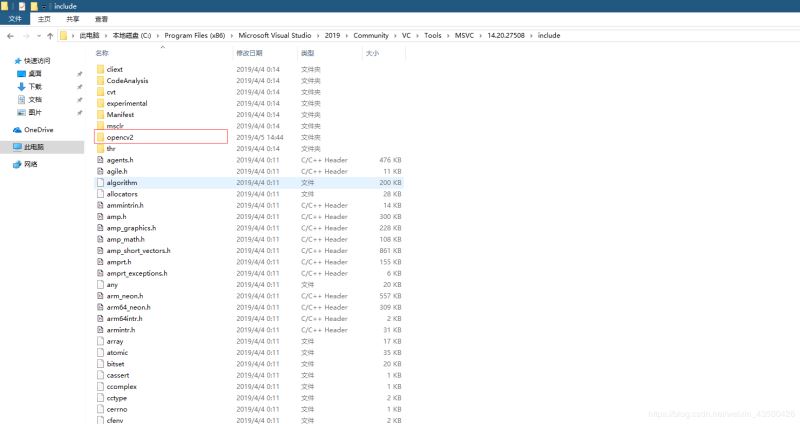Select the file named array
This screenshot has height=424, width=800.
click(x=115, y=341)
